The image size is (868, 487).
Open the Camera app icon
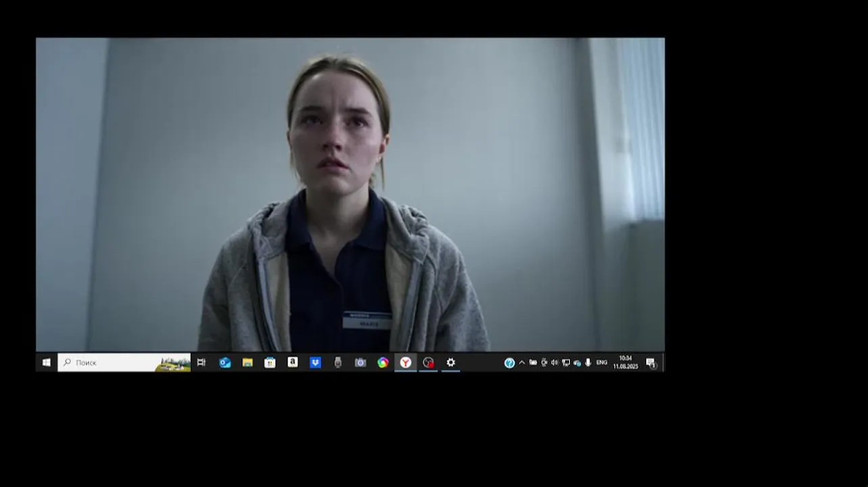point(360,363)
